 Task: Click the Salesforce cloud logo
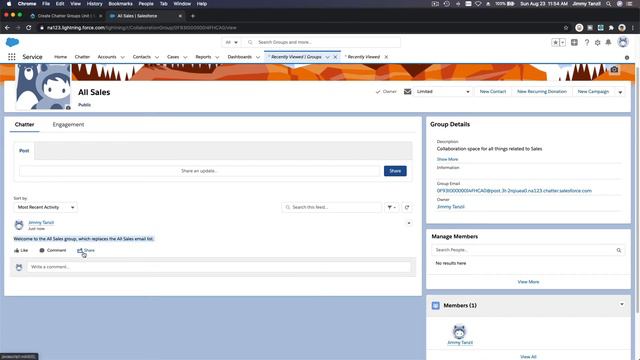pyautogui.click(x=12, y=42)
